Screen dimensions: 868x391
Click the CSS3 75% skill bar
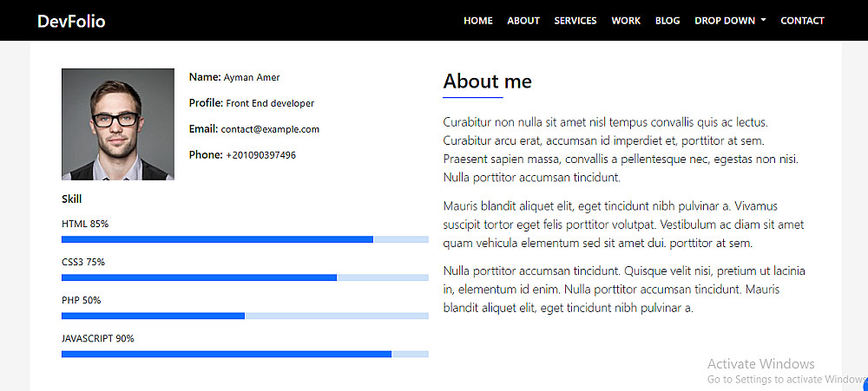(245, 277)
